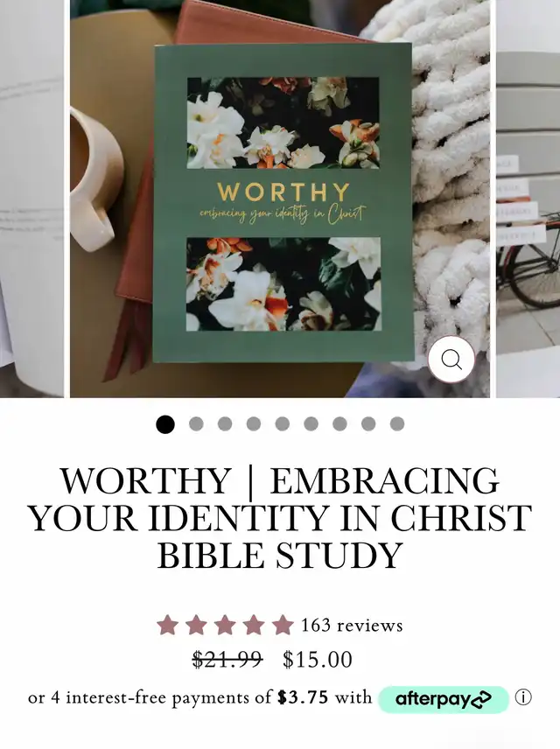
Task: Click the five-star rating icons
Action: (225, 625)
